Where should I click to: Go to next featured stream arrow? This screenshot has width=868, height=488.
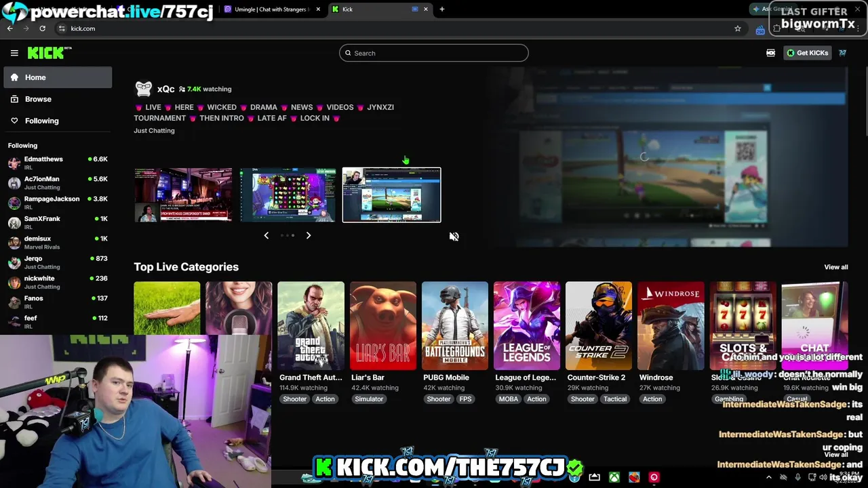click(x=309, y=235)
